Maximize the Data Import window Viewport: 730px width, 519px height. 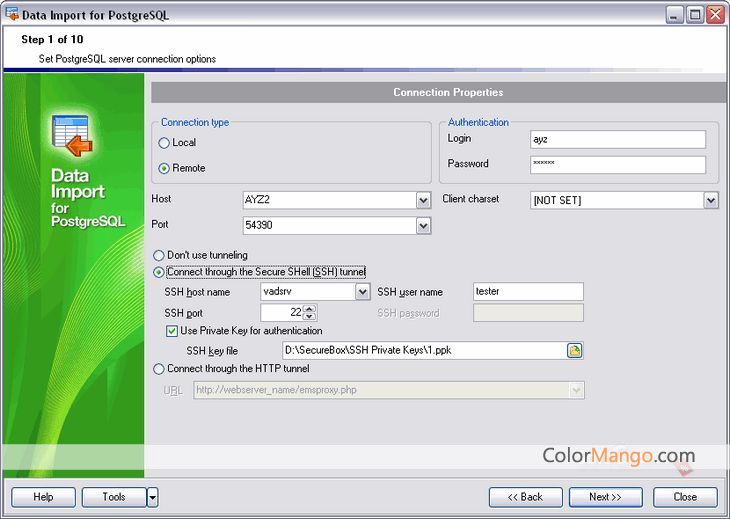pyautogui.click(x=695, y=15)
